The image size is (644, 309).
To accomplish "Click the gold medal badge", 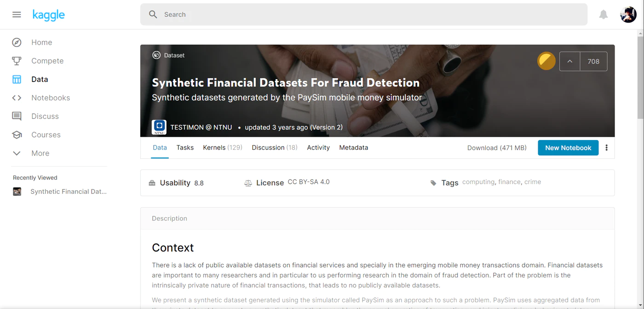I will click(546, 61).
